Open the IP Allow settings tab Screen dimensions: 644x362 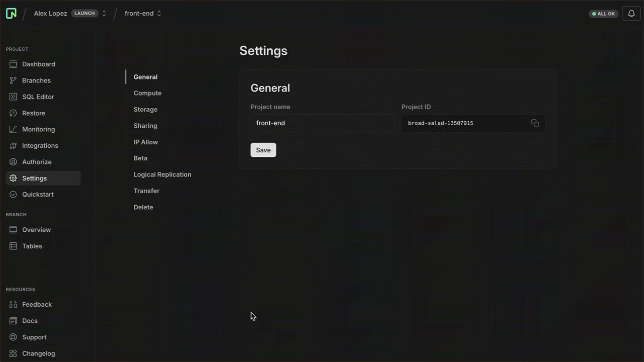coord(145,142)
